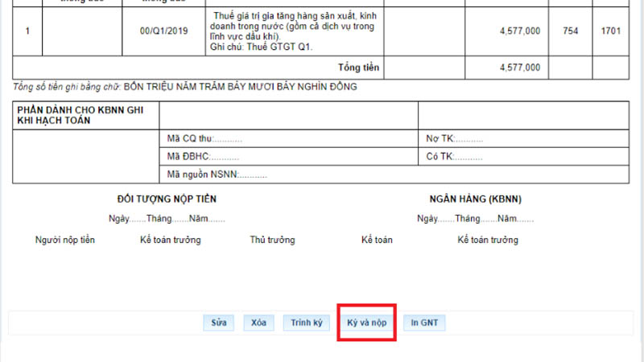The width and height of the screenshot is (644, 362).
Task: Click the amount-in-words line BỐN TRIỆU NĂM TRĂM
Action: [x=240, y=87]
